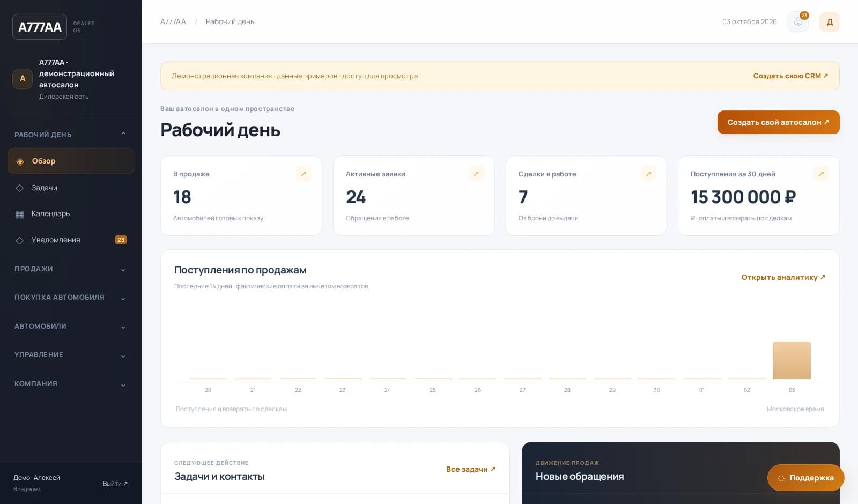Viewport: 858px width, 504px height.
Task: Expand the КОМПАНИЯ section
Action: (x=70, y=384)
